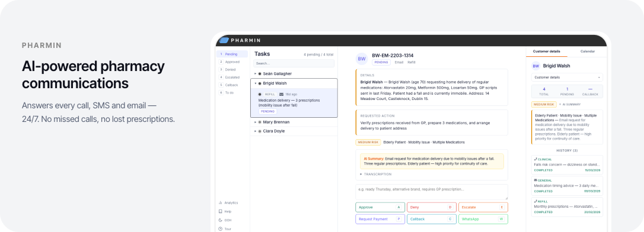Image resolution: width=644 pixels, height=232 pixels.
Task: Click the task ID BW-EM-2203-1314
Action: point(393,55)
